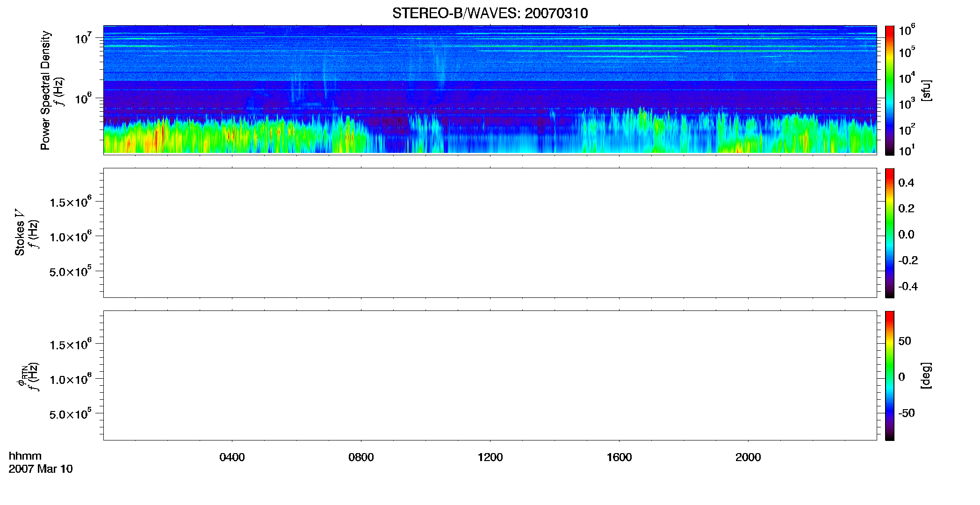The image size is (980, 505).
Task: Click the 1200 time axis label
Action: point(490,457)
